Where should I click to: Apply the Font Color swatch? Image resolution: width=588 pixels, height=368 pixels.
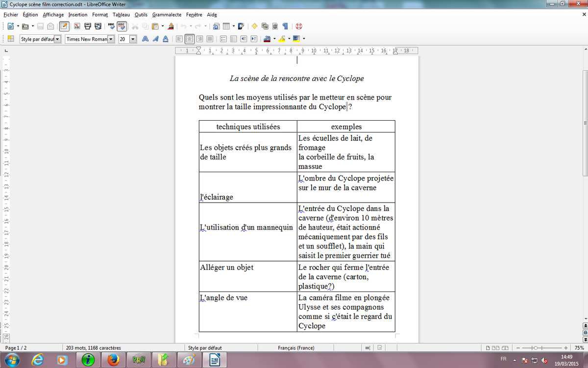(x=267, y=39)
